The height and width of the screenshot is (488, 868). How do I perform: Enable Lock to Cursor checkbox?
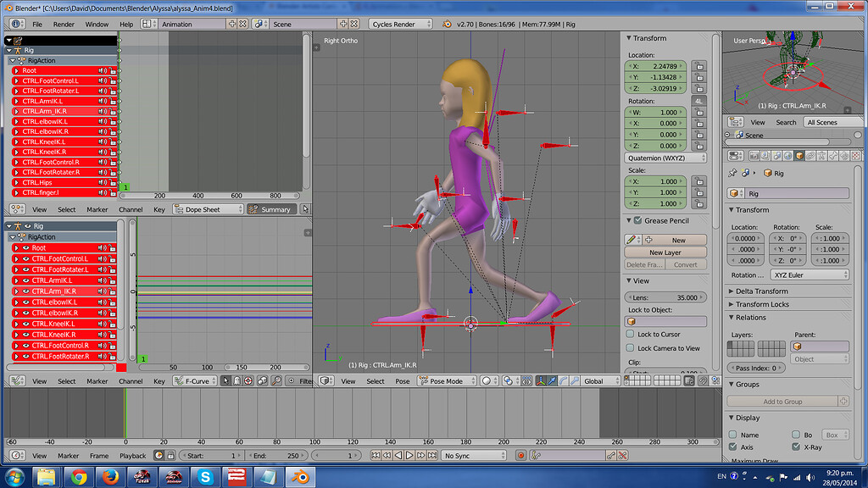click(630, 334)
